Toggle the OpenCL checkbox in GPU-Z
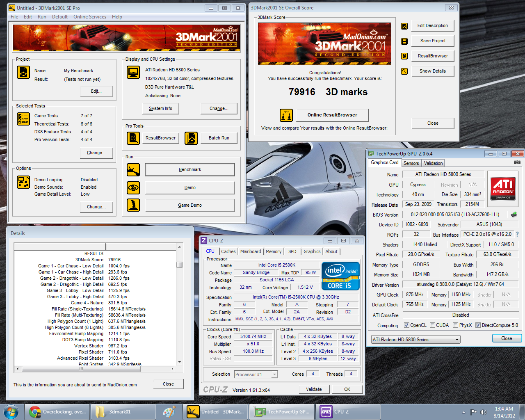 point(406,325)
